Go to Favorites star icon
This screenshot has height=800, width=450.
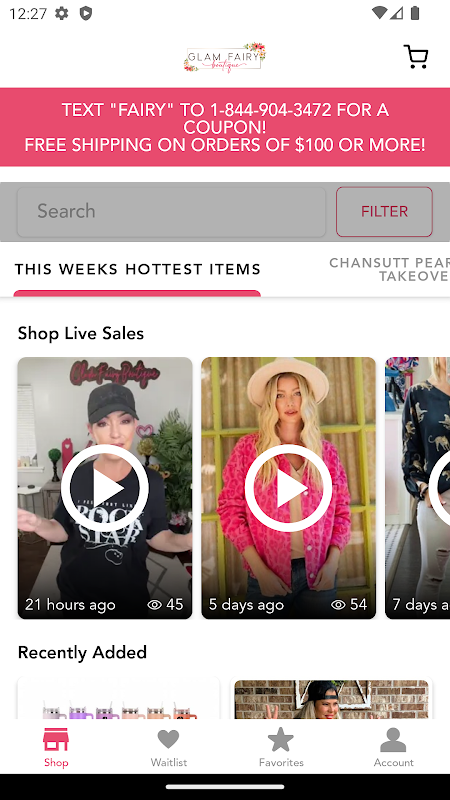[x=281, y=739]
